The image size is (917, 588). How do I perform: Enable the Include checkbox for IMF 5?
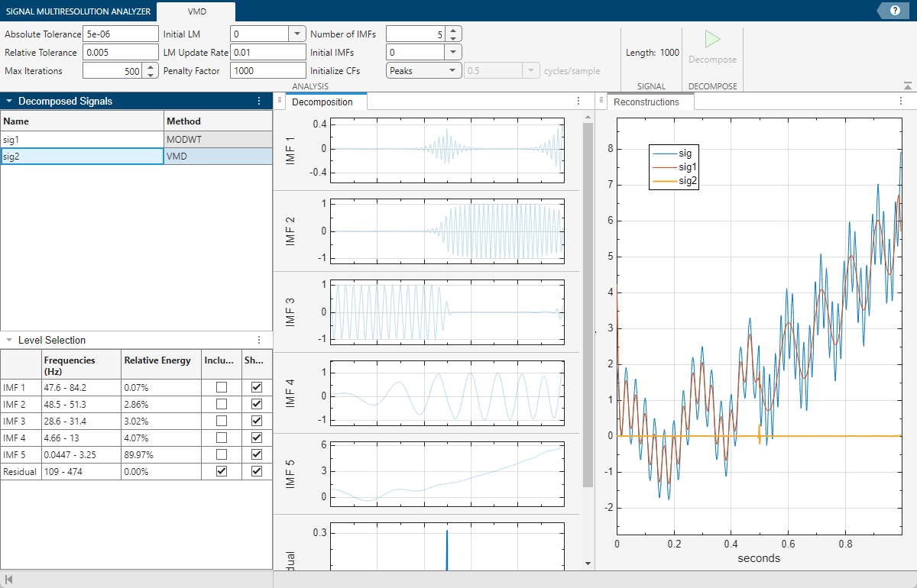[x=222, y=455]
